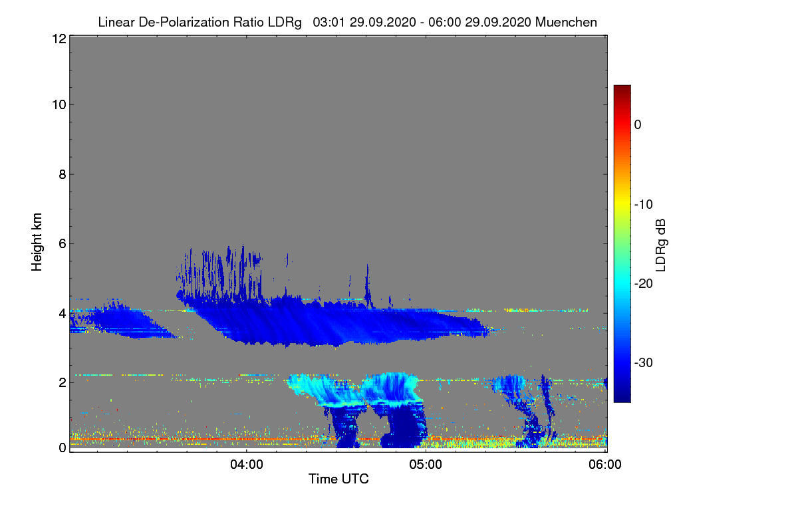Click the '2' height axis label
The image size is (798, 532).
(61, 382)
